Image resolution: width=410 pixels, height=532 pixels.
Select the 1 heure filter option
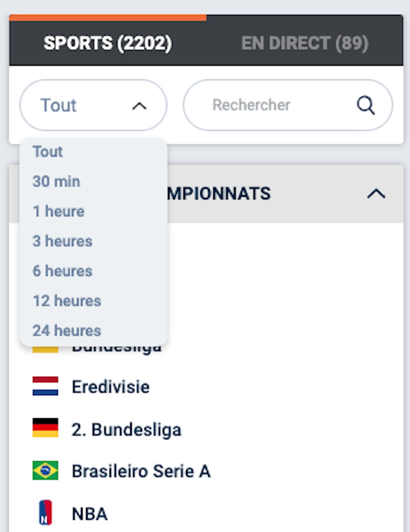click(x=58, y=211)
